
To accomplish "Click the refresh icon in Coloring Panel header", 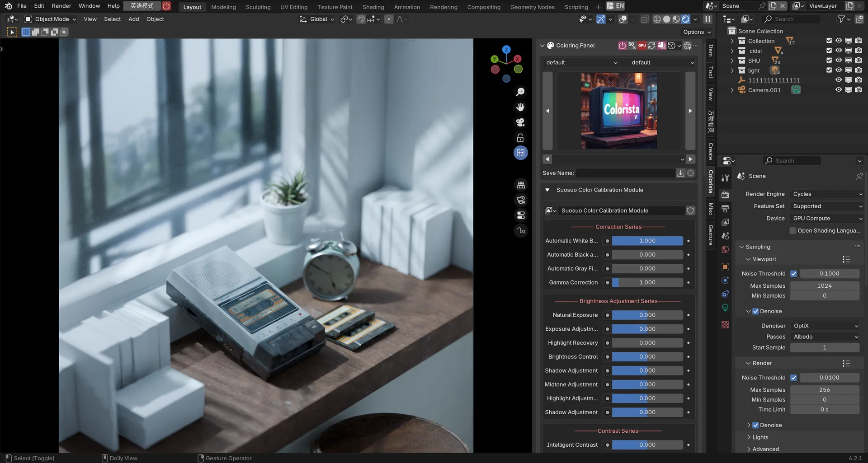I will pyautogui.click(x=651, y=45).
